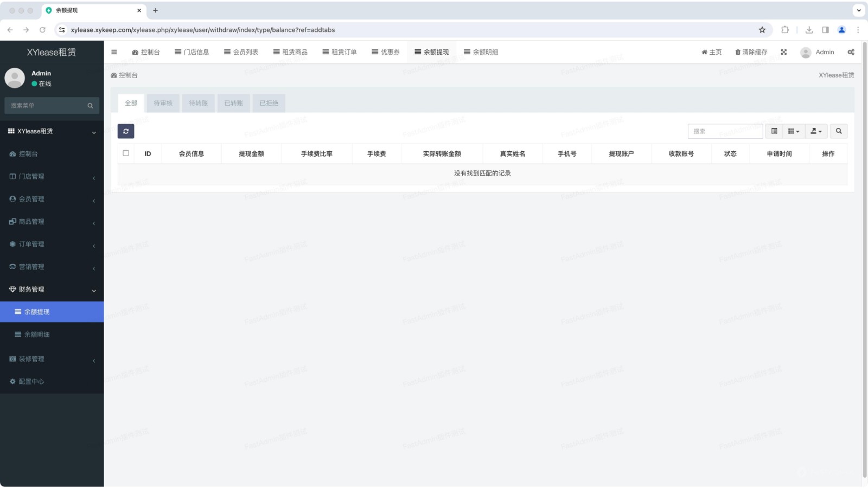This screenshot has width=868, height=488.
Task: Open the columns visibility dropdown
Action: 794,131
